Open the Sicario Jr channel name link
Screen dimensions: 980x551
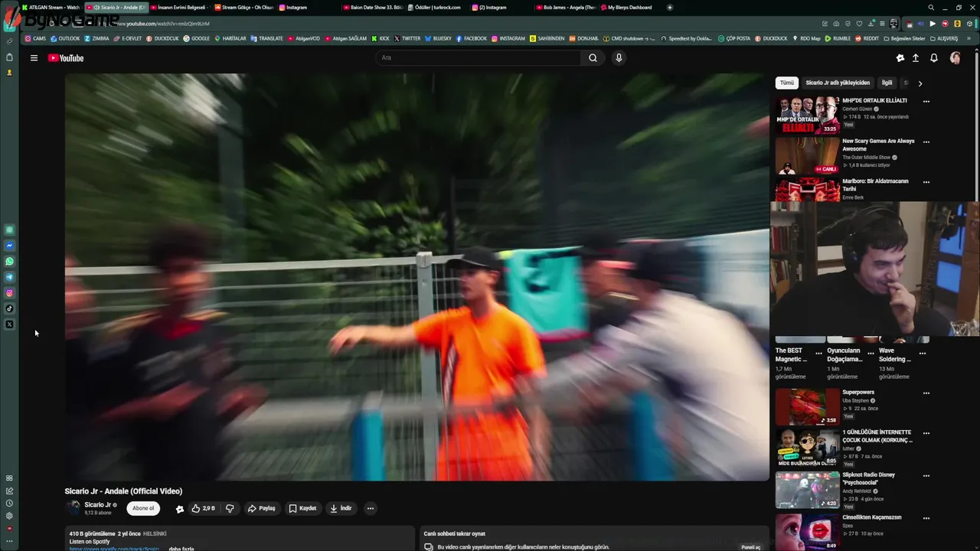pyautogui.click(x=98, y=505)
